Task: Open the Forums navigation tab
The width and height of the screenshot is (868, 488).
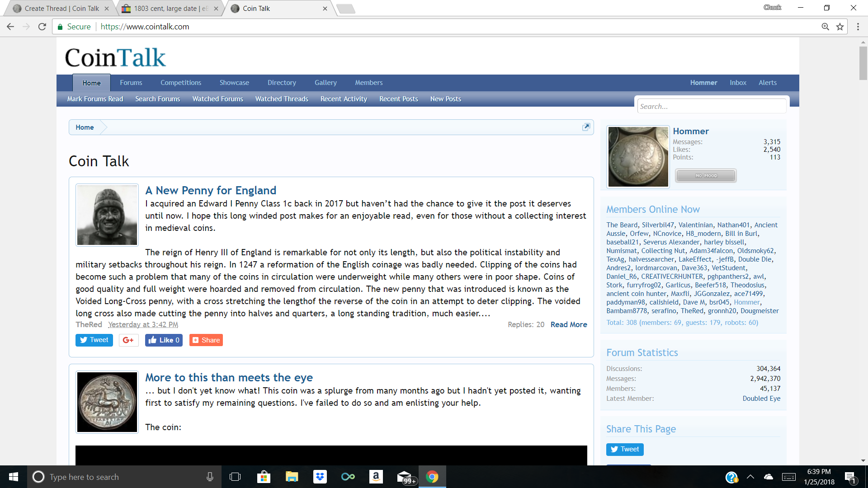Action: [131, 83]
